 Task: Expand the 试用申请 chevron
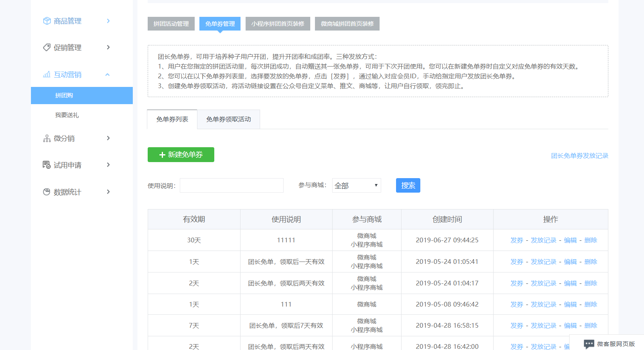(108, 165)
